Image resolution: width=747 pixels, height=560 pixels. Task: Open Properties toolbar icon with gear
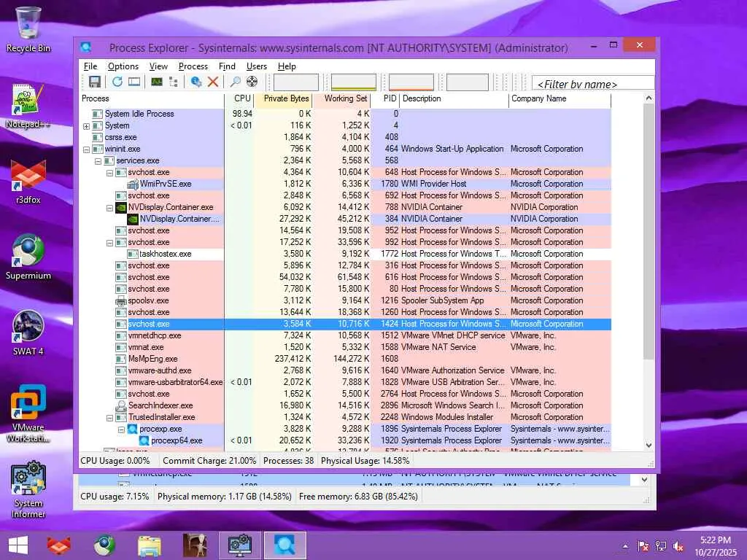pyautogui.click(x=196, y=82)
